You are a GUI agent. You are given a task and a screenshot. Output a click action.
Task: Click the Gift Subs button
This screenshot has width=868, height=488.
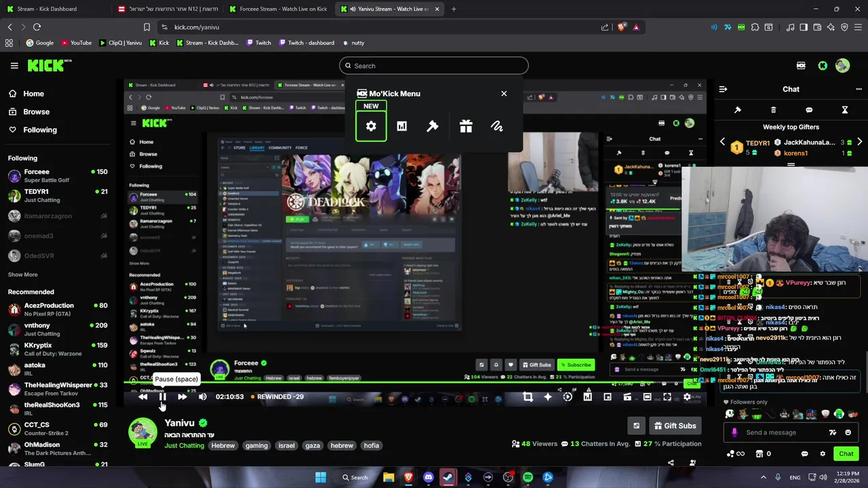tap(675, 426)
